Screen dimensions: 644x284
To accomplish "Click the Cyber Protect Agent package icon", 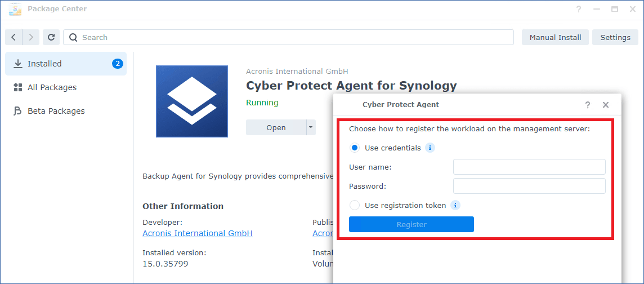I will (x=192, y=101).
